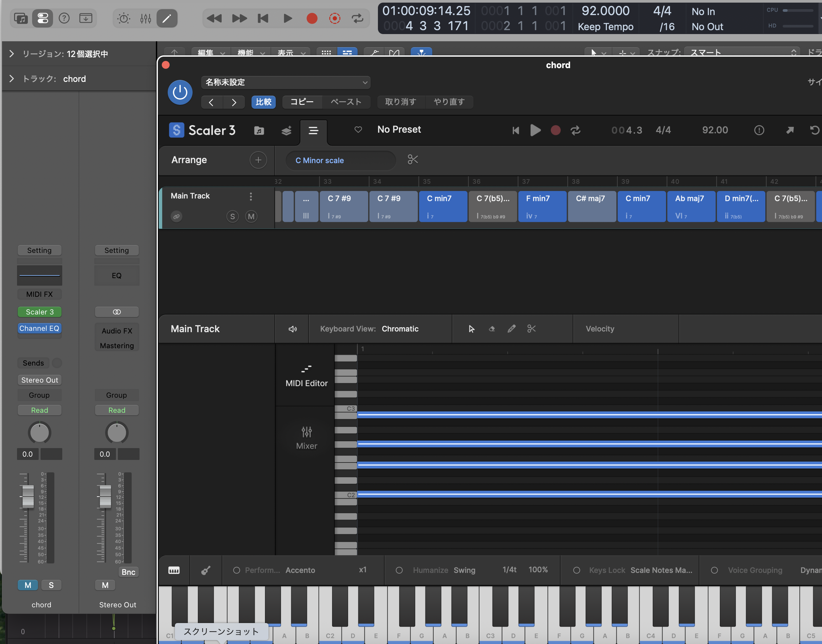Click the ペースト button
The image size is (822, 644).
click(x=346, y=102)
